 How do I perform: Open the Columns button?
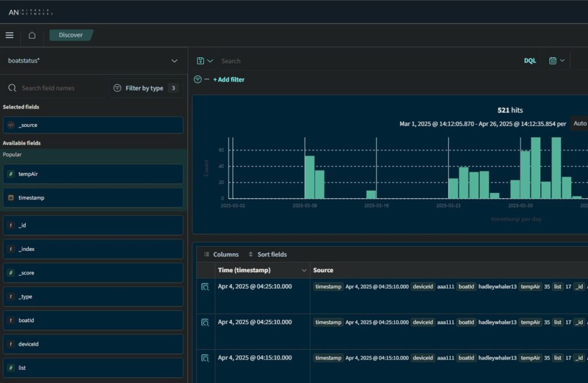(x=221, y=254)
